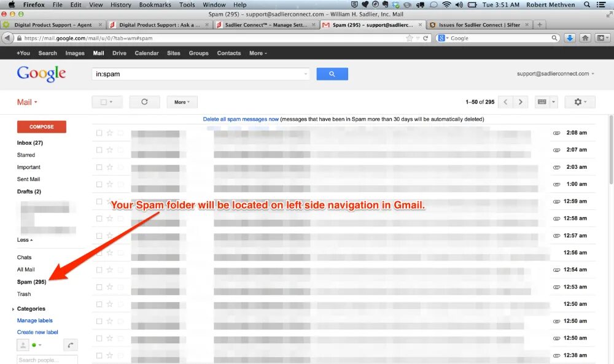This screenshot has width=614, height=364.
Task: Open Inbox (27) folder
Action: tap(29, 143)
